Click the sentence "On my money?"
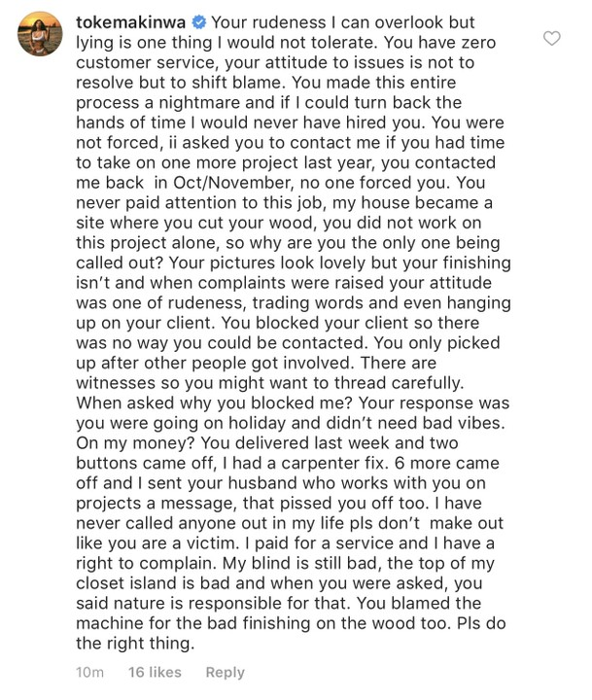The image size is (592, 700). click(x=131, y=442)
